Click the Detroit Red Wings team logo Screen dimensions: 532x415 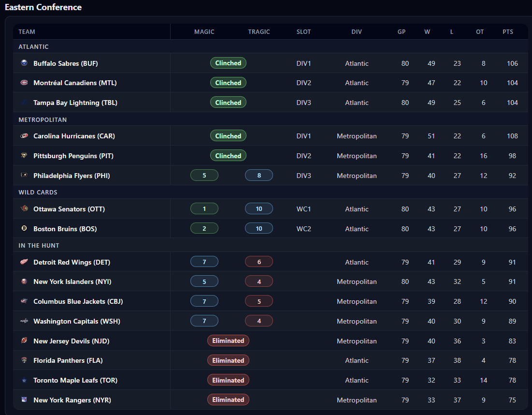point(24,262)
